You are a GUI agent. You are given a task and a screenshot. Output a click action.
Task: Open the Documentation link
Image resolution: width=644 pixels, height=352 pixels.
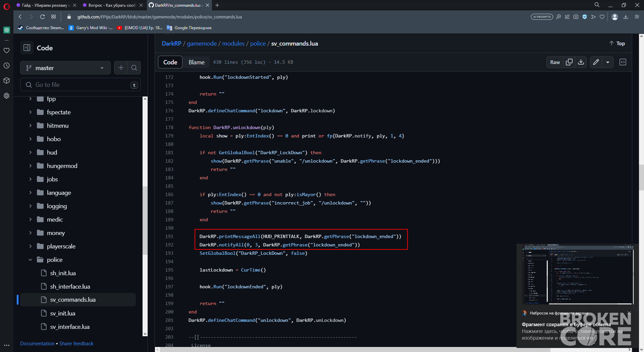pos(37,344)
